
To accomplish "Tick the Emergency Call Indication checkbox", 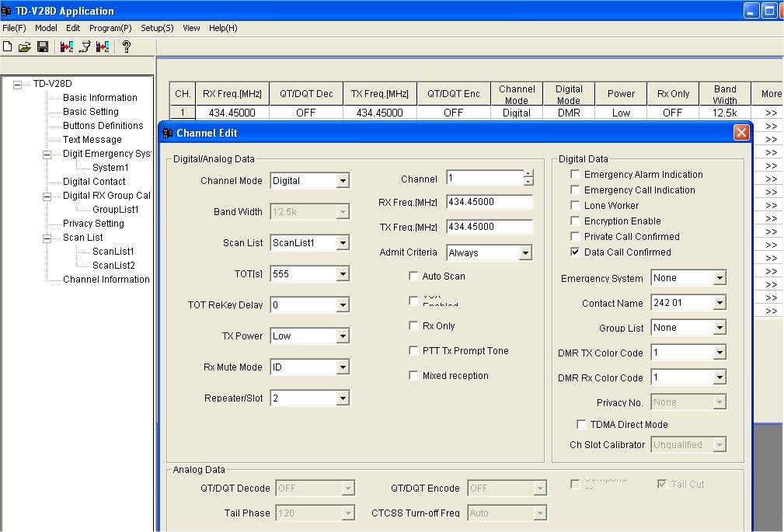I will 575,190.
